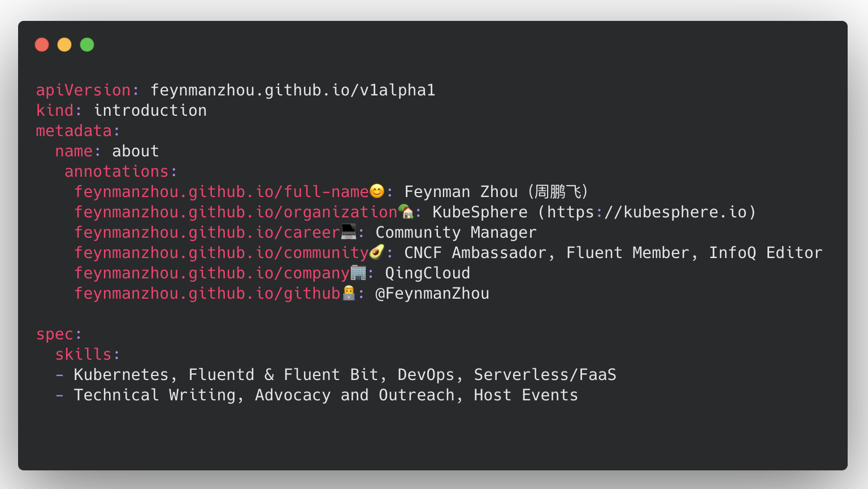This screenshot has height=489, width=868.
Task: Click the red close window dot
Action: click(x=42, y=45)
